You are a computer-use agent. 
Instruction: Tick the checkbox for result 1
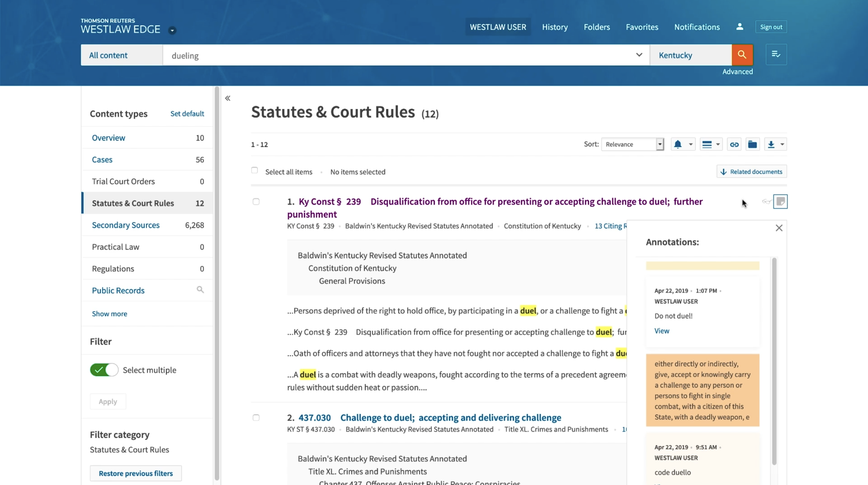256,202
